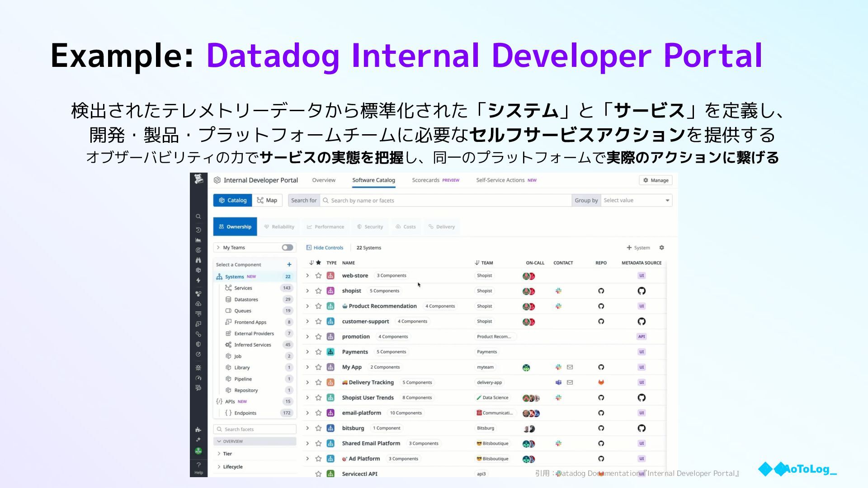Image resolution: width=868 pixels, height=488 pixels.
Task: Collapse the OVERVIEW facet section
Action: (255, 441)
